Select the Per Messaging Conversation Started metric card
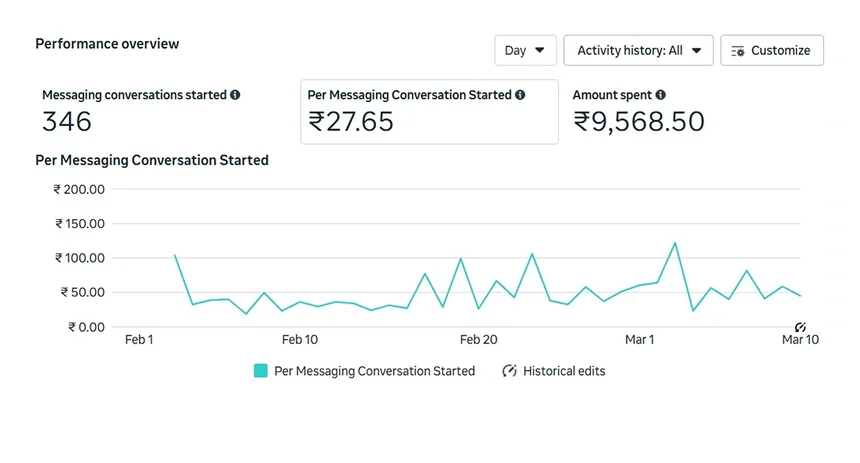The image size is (860, 463). click(x=429, y=112)
